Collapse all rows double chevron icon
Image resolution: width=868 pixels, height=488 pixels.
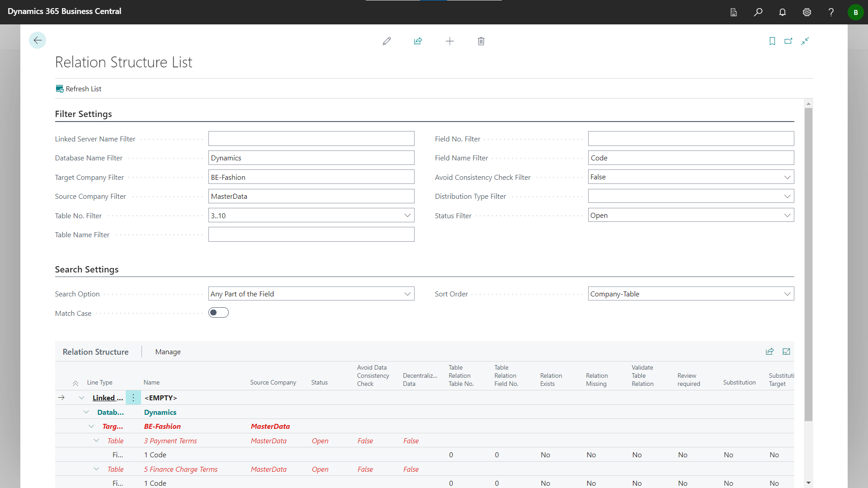tap(75, 383)
